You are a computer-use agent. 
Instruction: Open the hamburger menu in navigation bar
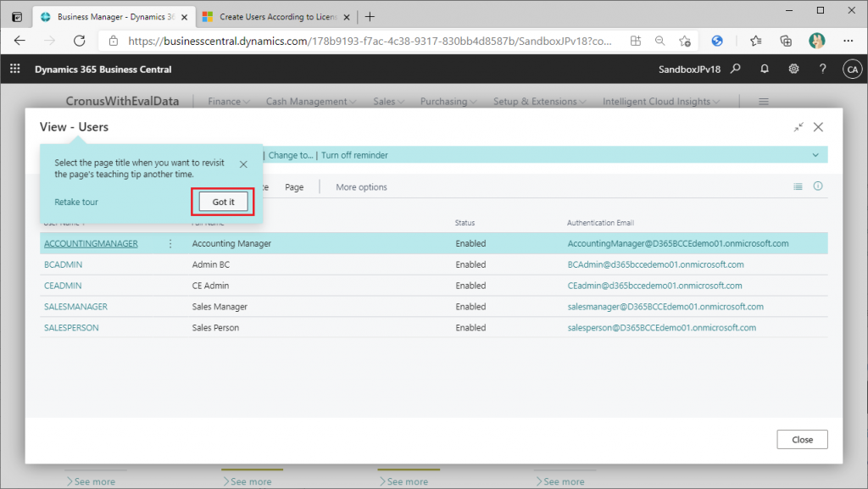click(764, 102)
